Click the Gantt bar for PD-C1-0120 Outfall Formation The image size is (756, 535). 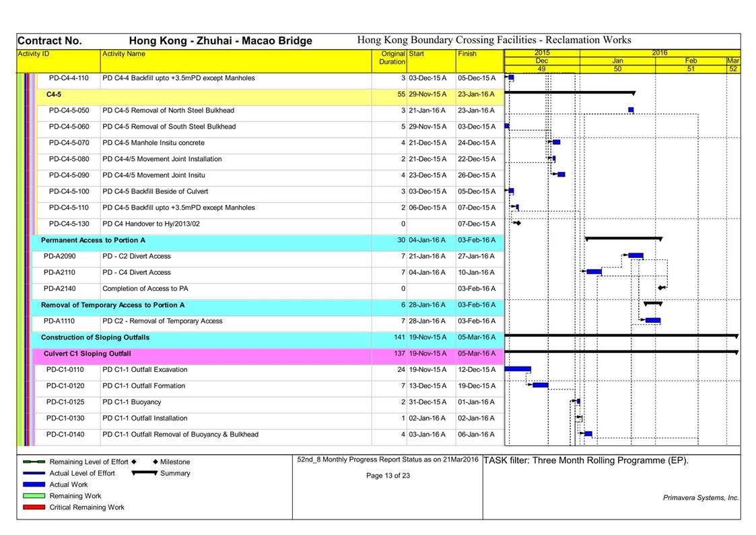541,385
